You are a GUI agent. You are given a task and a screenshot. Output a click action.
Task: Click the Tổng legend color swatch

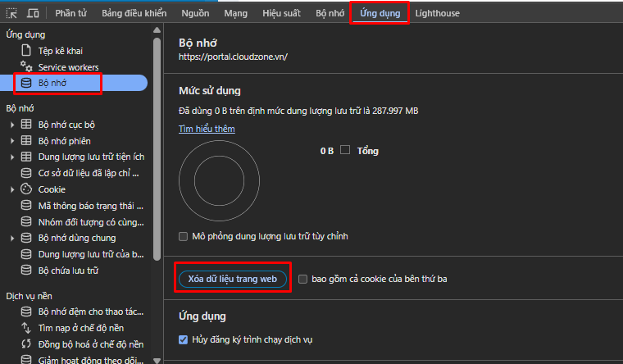(x=345, y=150)
